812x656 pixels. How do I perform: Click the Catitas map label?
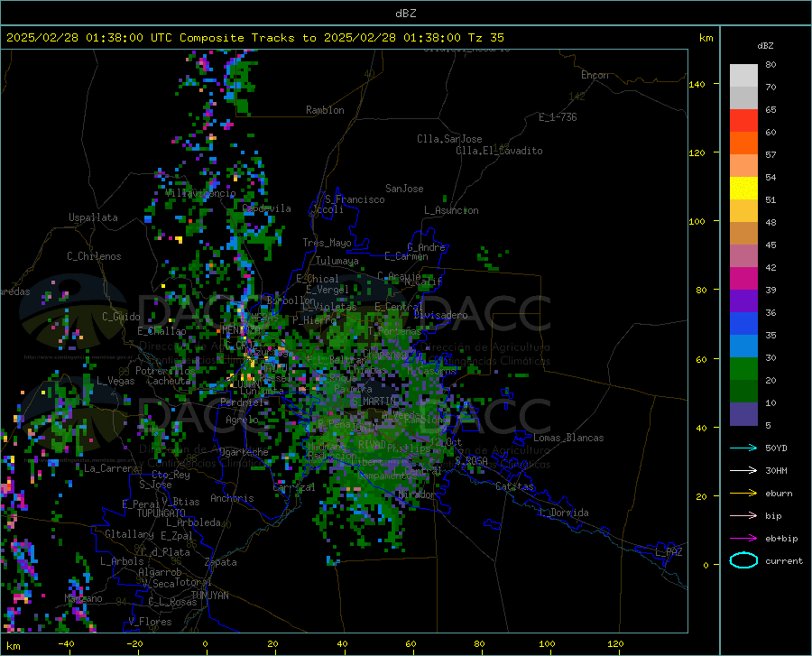[x=514, y=486]
